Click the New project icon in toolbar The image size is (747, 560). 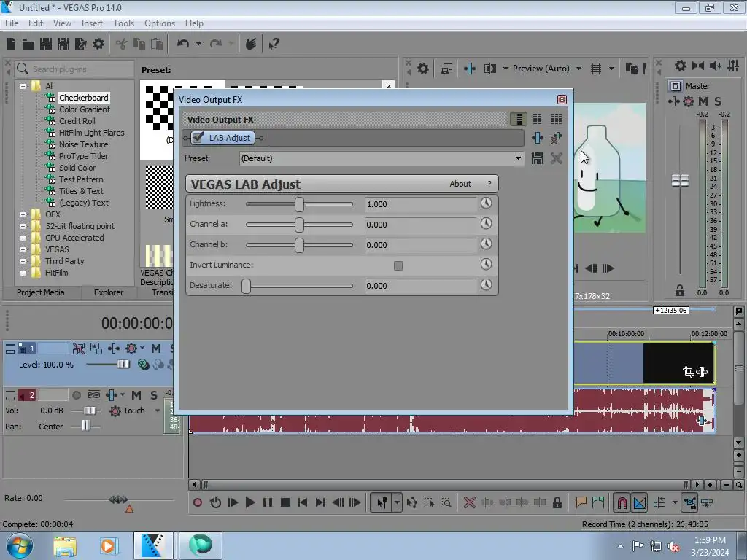(x=11, y=44)
